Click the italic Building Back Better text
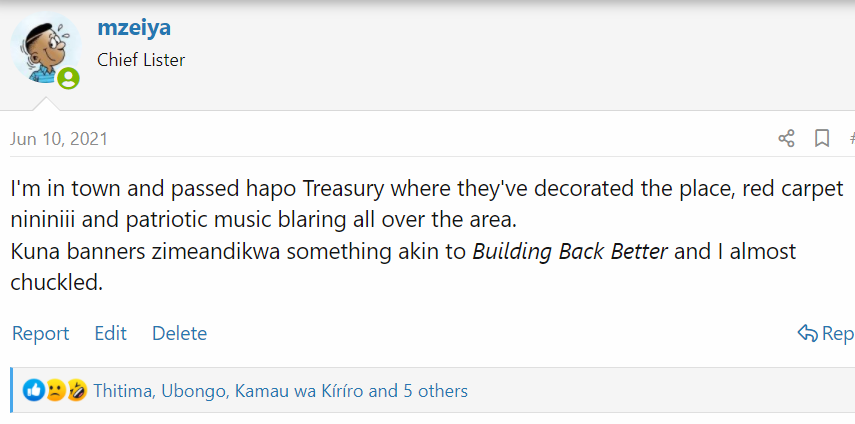This screenshot has height=424, width=855. tap(570, 252)
